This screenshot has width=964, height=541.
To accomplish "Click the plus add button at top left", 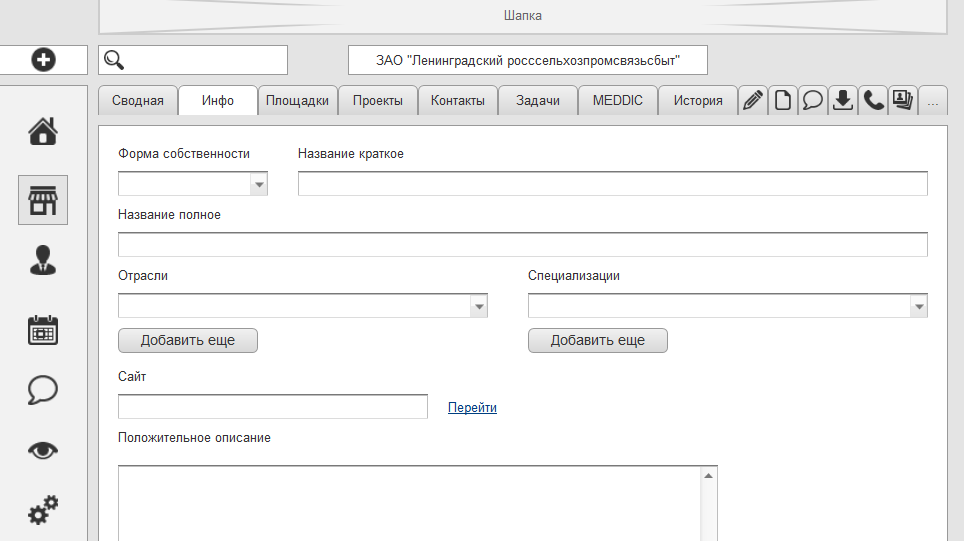I will pos(44,60).
